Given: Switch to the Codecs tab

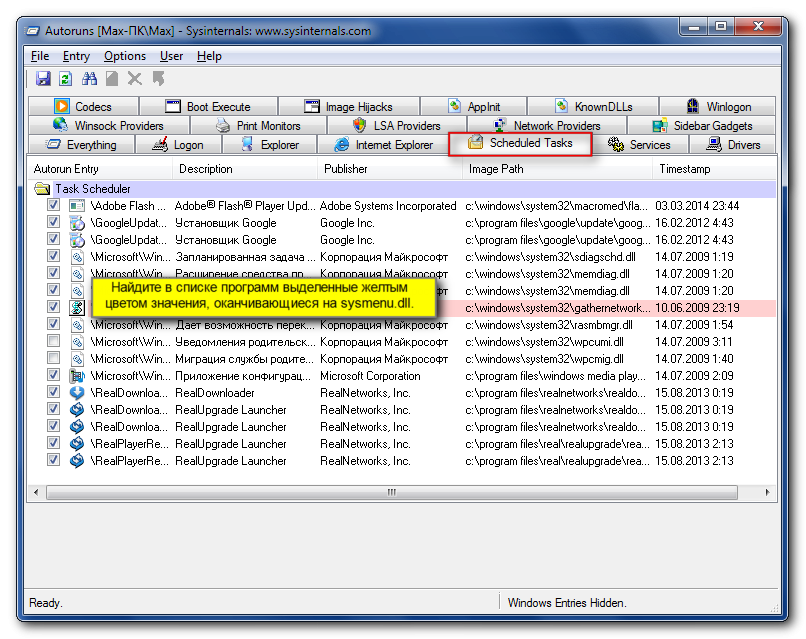Looking at the screenshot, I should point(83,106).
